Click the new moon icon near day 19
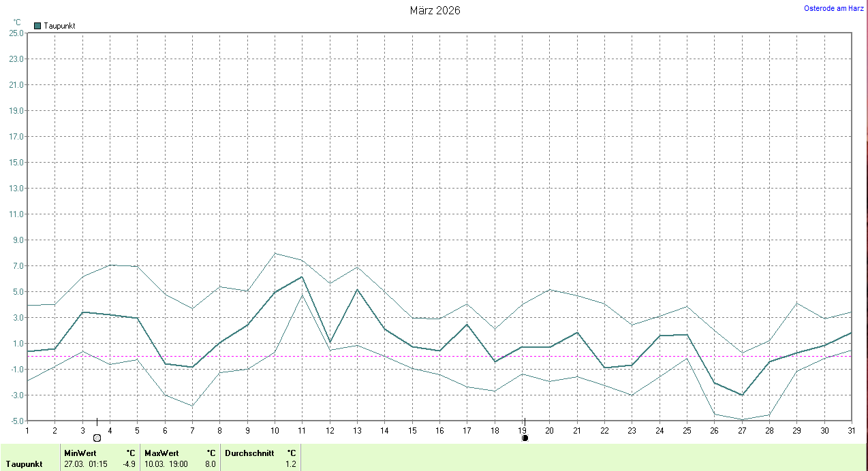Viewport: 868px width, 471px height. pyautogui.click(x=525, y=438)
